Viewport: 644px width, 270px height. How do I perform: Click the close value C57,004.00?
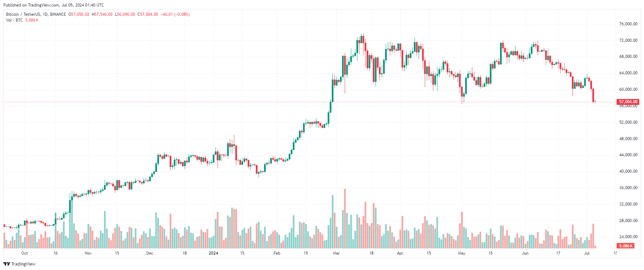pyautogui.click(x=148, y=14)
